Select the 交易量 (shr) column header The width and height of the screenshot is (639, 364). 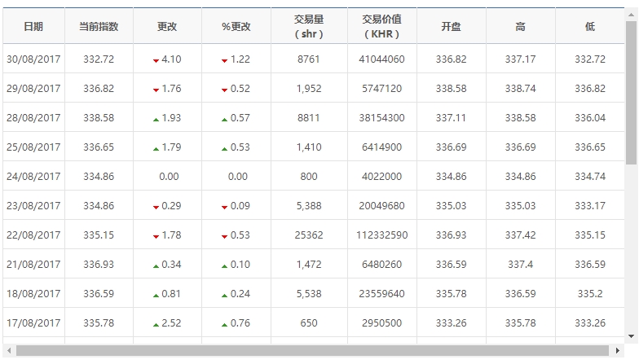[309, 27]
